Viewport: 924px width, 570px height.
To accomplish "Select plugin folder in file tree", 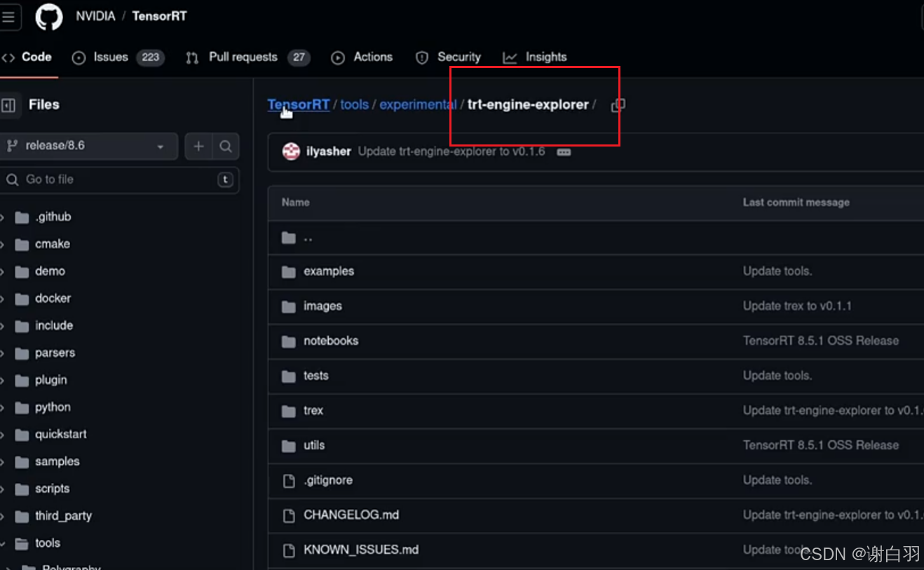I will click(50, 380).
